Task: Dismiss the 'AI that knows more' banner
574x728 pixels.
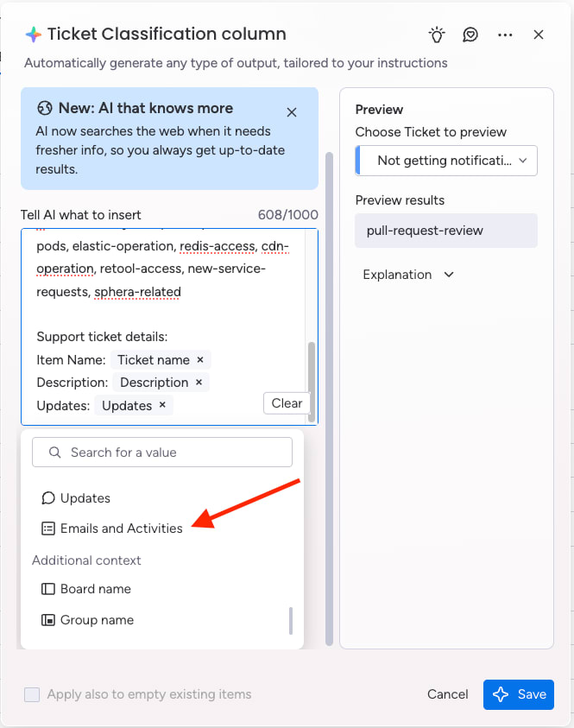Action: pyautogui.click(x=292, y=112)
